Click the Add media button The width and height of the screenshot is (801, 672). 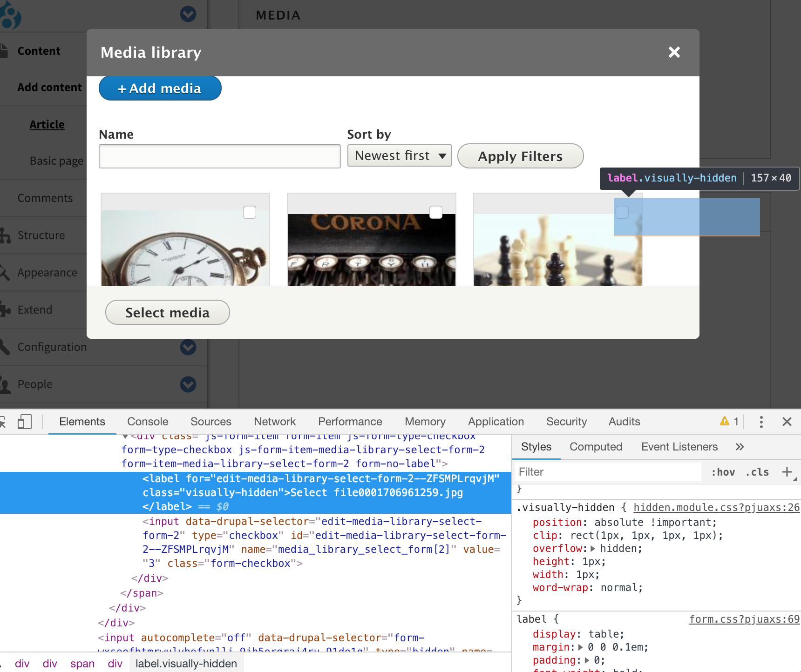[160, 88]
